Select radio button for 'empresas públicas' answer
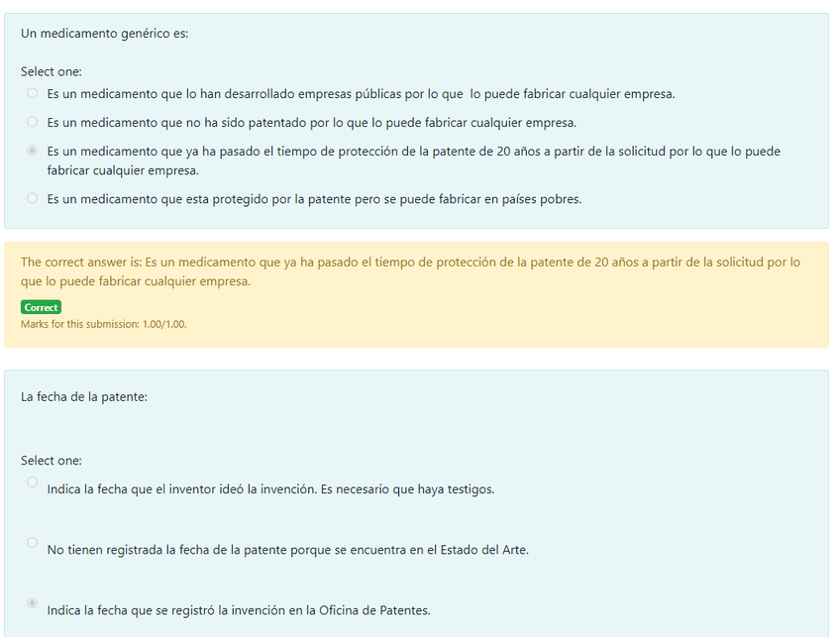Screen dimensions: 840x637 click(x=32, y=93)
